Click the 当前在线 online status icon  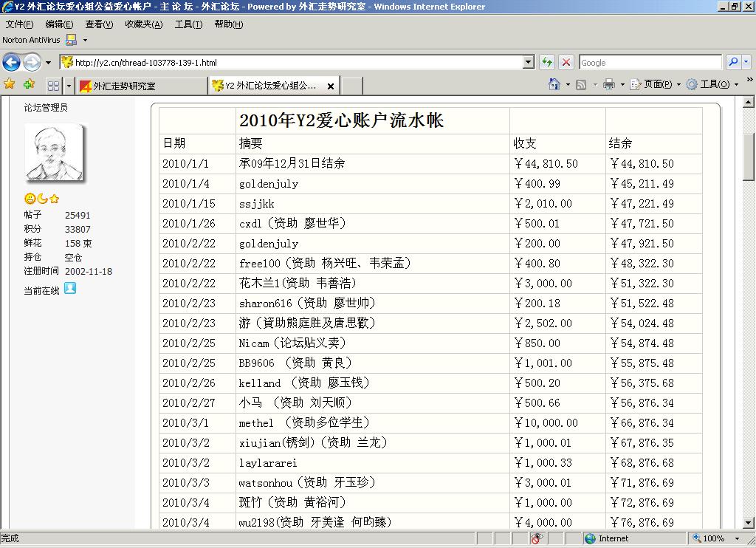(x=70, y=289)
